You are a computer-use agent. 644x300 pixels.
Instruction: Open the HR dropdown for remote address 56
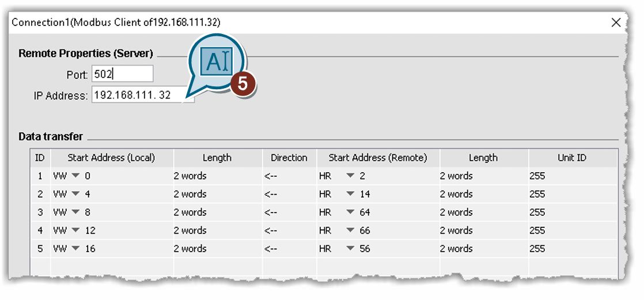click(350, 249)
